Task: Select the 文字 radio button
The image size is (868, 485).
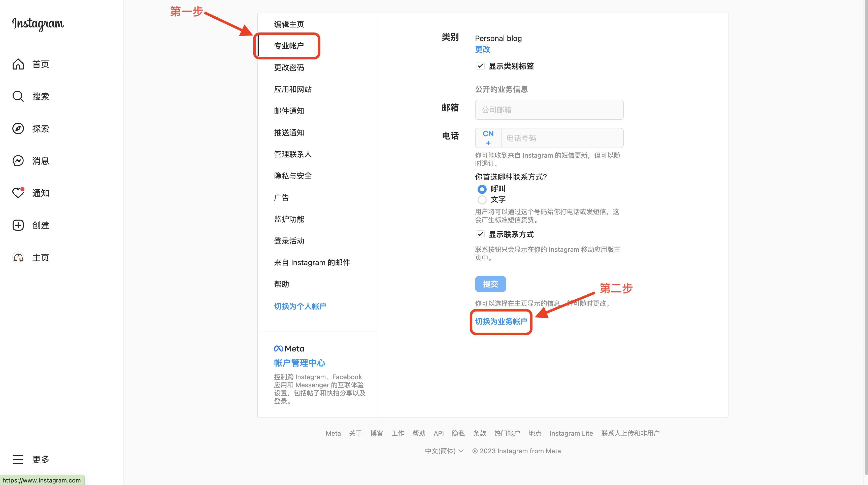Action: (x=482, y=200)
